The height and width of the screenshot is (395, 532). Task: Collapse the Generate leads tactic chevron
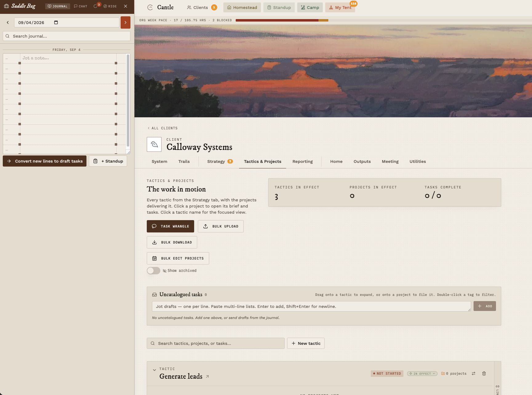coord(154,370)
